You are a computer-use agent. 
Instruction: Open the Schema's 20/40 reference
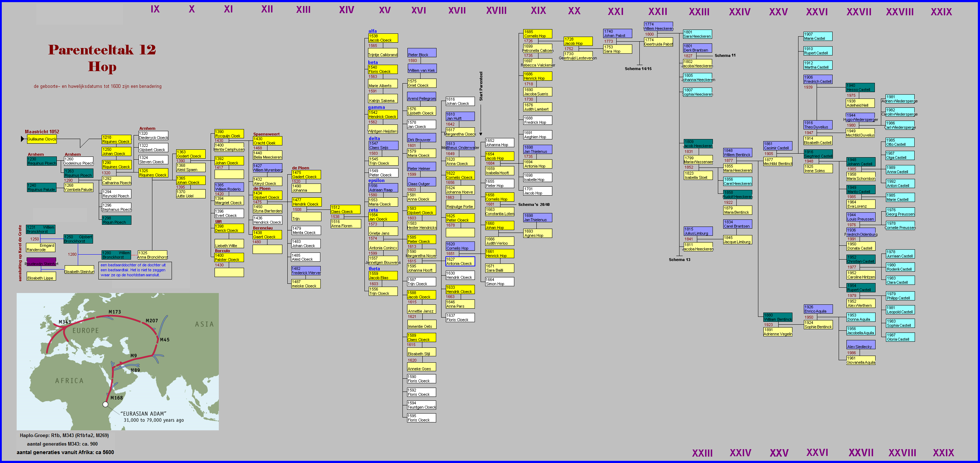click(x=534, y=204)
